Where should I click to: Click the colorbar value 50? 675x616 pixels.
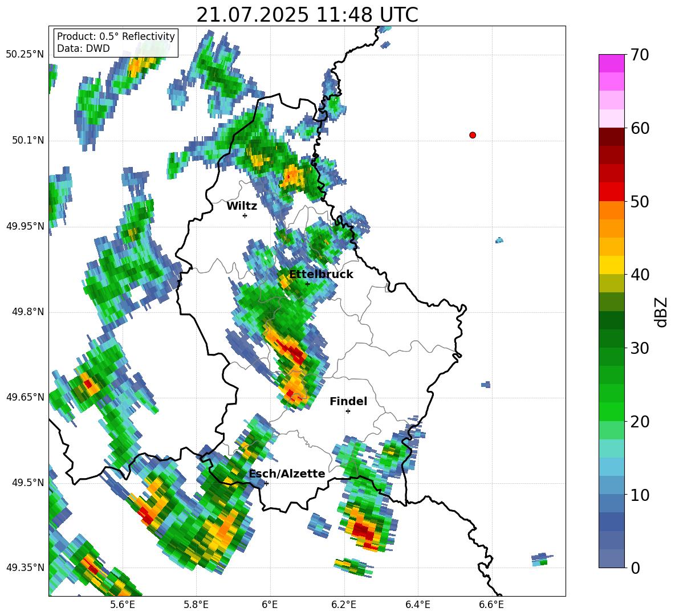pyautogui.click(x=639, y=201)
